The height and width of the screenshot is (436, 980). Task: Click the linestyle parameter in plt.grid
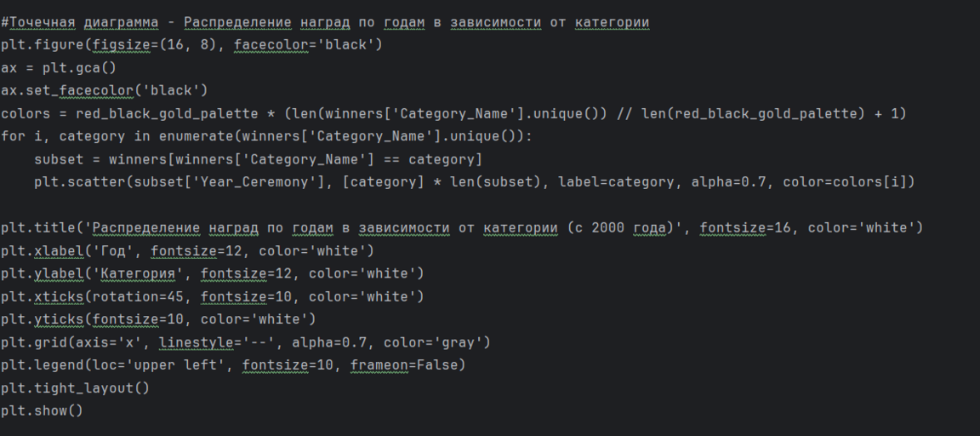click(x=193, y=342)
